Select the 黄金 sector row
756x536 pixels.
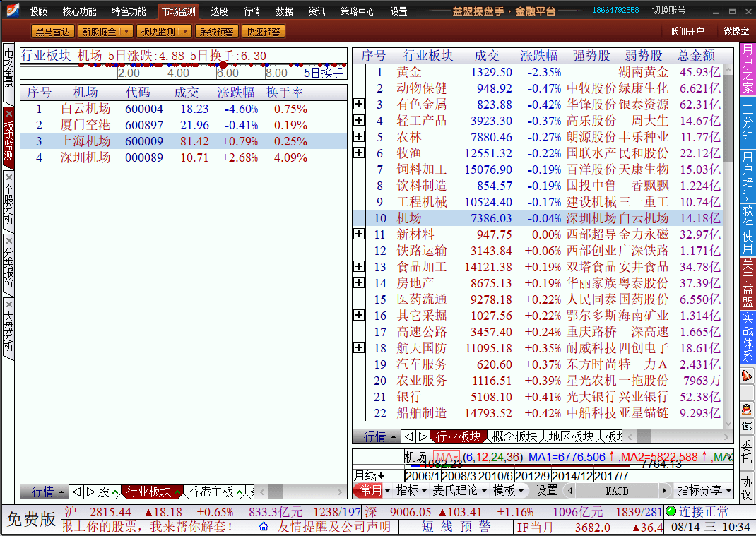coord(538,72)
